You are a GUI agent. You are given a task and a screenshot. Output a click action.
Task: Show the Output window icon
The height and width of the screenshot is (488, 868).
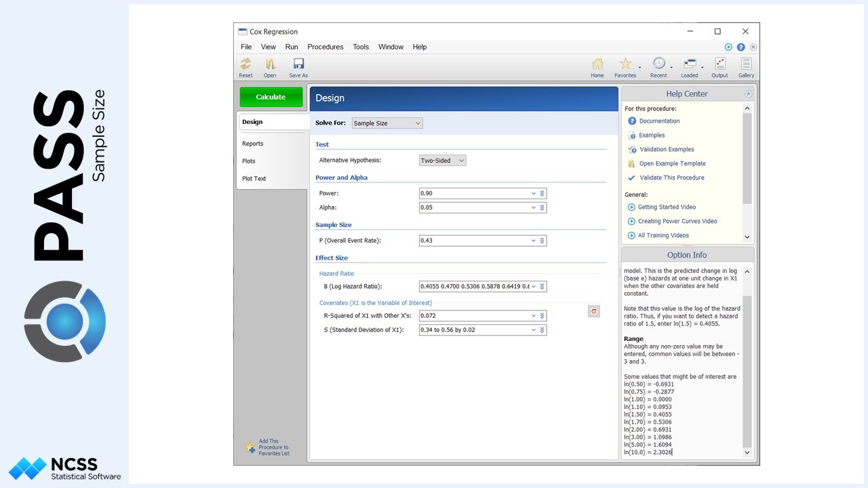click(720, 64)
